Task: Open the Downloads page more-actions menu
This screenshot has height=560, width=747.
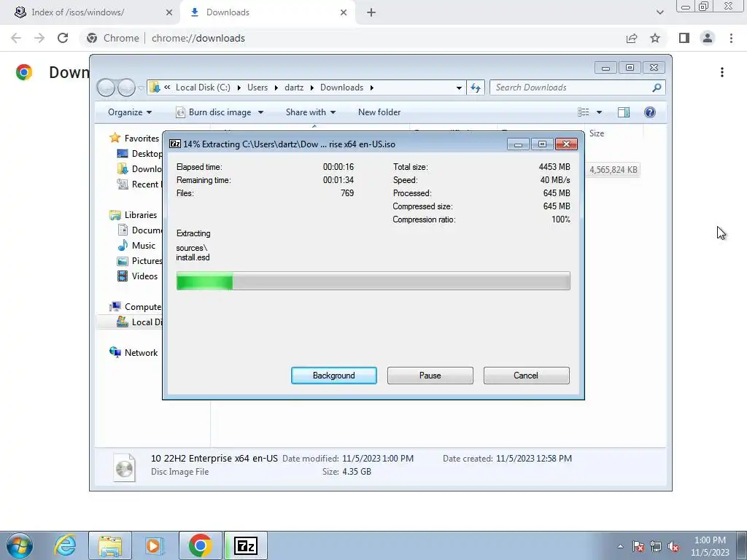Action: (x=722, y=72)
